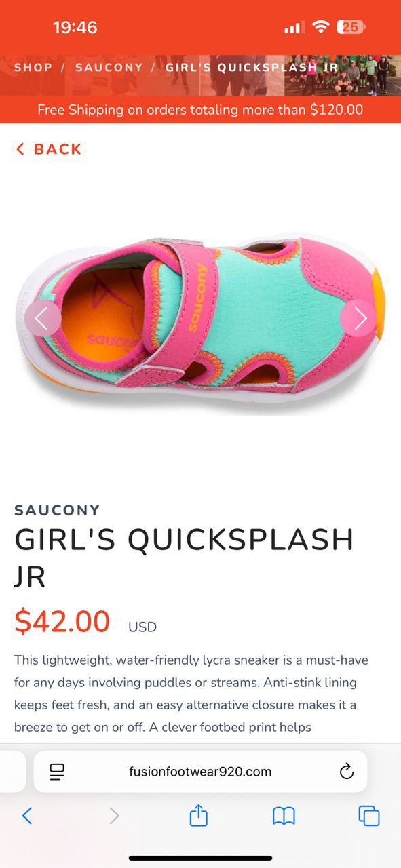Open the SAUCONY breadcrumb link
Screen dimensions: 401x868
pyautogui.click(x=109, y=67)
